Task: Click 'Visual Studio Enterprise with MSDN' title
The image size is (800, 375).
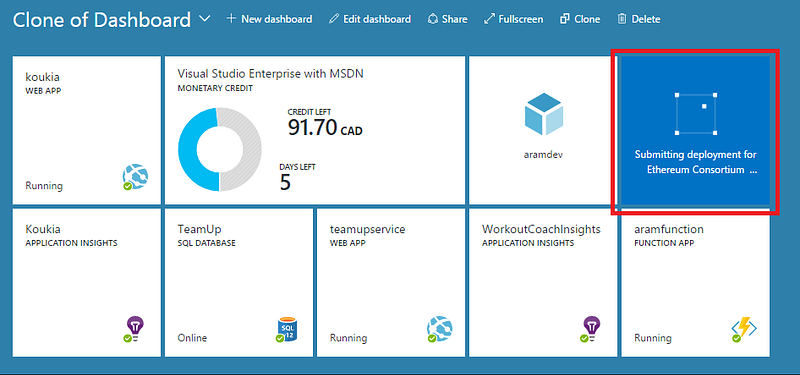Action: click(x=270, y=74)
